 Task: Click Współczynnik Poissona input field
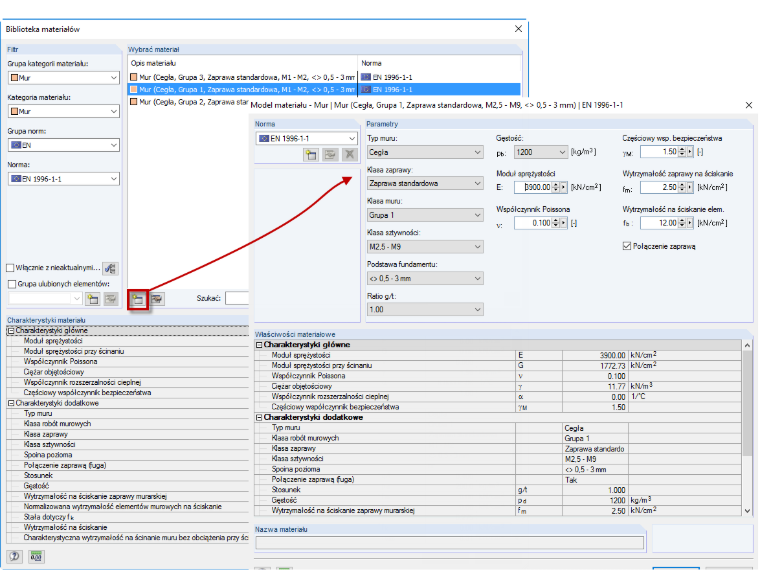coord(533,223)
